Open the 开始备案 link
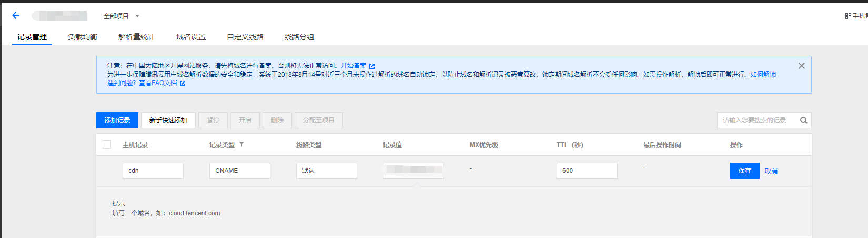This screenshot has height=238, width=868. (354, 66)
